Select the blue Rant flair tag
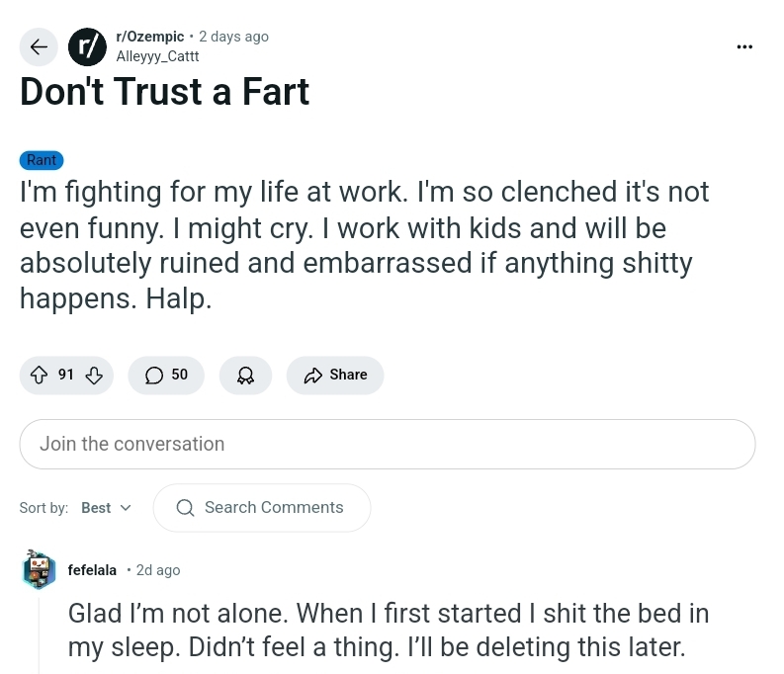 pyautogui.click(x=42, y=160)
